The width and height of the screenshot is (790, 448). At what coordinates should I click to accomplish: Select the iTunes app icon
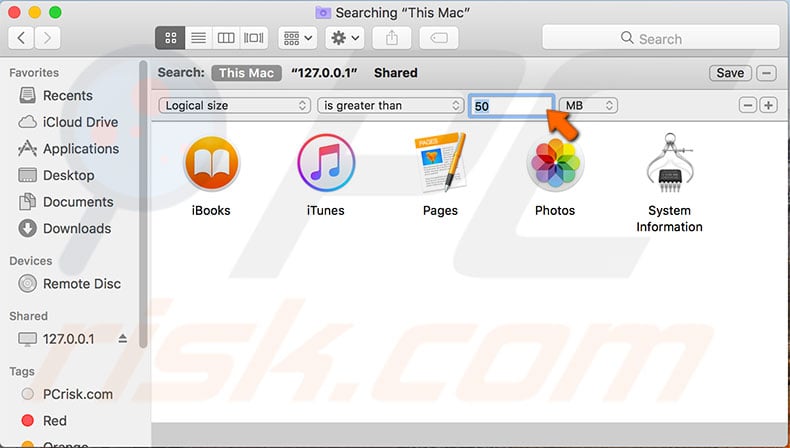326,164
